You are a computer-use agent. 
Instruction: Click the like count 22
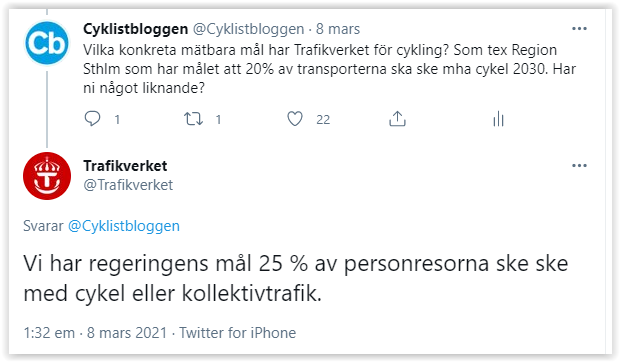(x=323, y=119)
